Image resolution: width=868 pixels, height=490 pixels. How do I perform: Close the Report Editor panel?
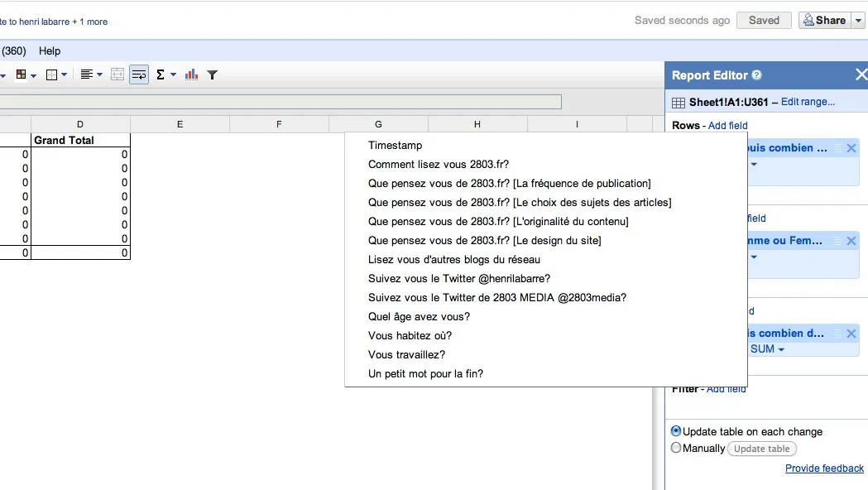pyautogui.click(x=861, y=74)
